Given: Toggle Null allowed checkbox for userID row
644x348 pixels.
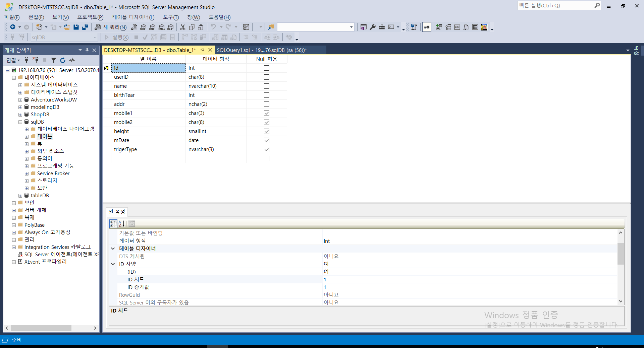Looking at the screenshot, I should click(267, 77).
